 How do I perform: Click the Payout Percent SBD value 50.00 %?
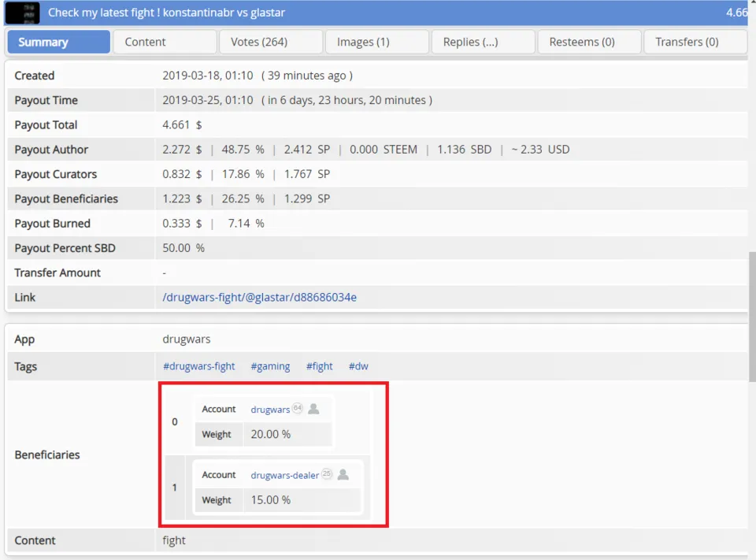(x=183, y=248)
